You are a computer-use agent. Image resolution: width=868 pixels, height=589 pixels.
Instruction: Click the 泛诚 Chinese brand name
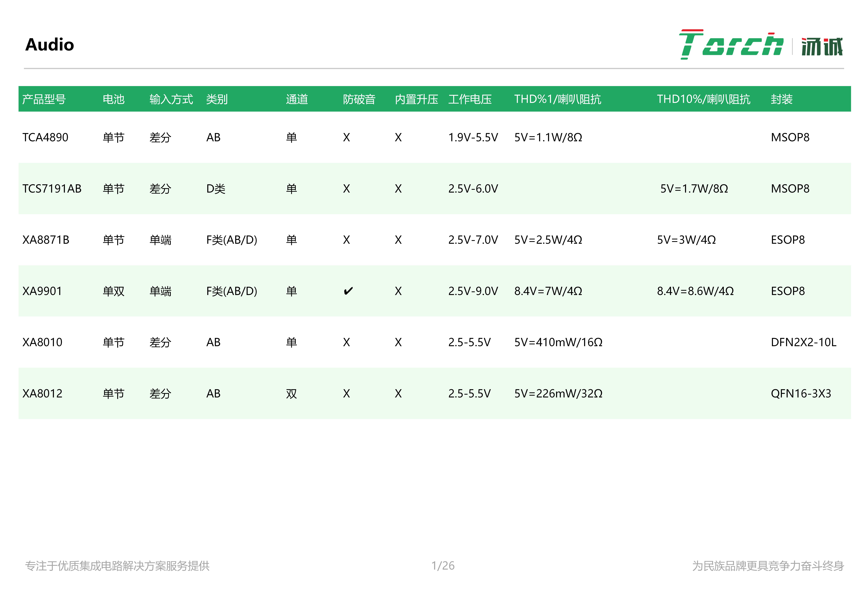coord(822,47)
